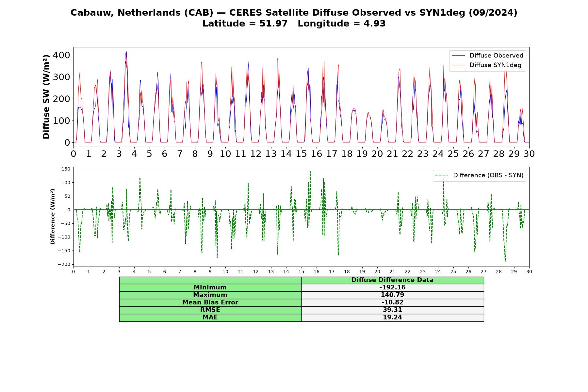Click the blue line legend swatch
The width and height of the screenshot is (588, 392).
point(458,56)
